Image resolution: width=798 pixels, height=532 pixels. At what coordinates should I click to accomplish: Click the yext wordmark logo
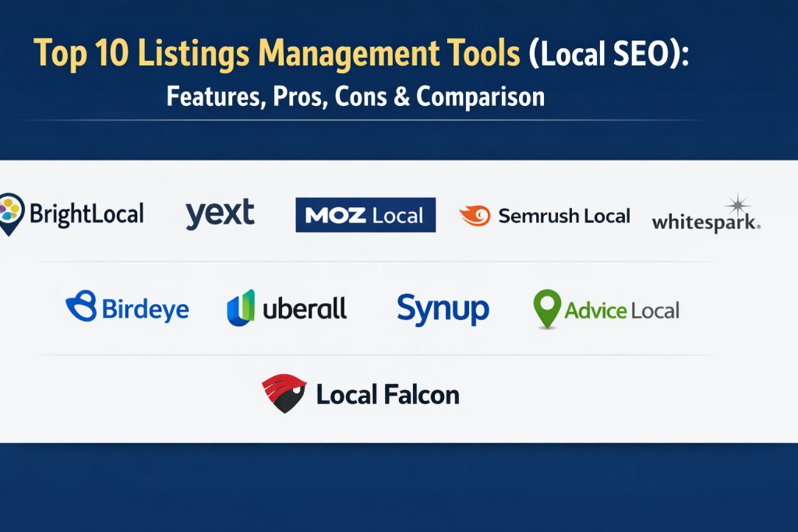220,213
